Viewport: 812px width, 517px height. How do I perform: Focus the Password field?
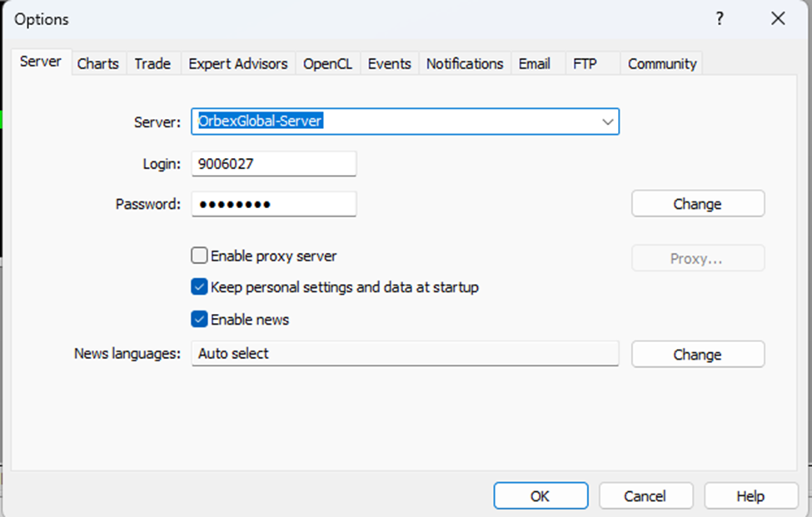pyautogui.click(x=274, y=204)
